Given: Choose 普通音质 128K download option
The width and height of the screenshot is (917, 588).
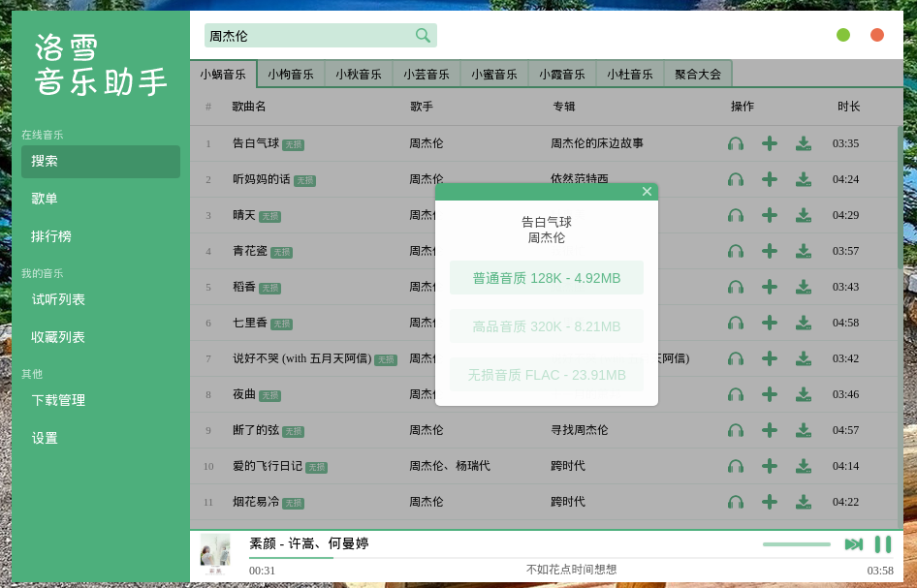Looking at the screenshot, I should [x=546, y=278].
